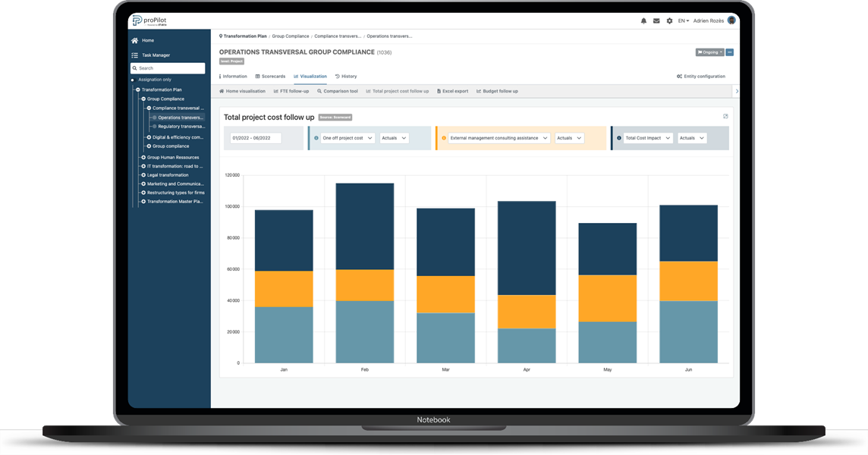Click the user avatar picture

coord(731,20)
